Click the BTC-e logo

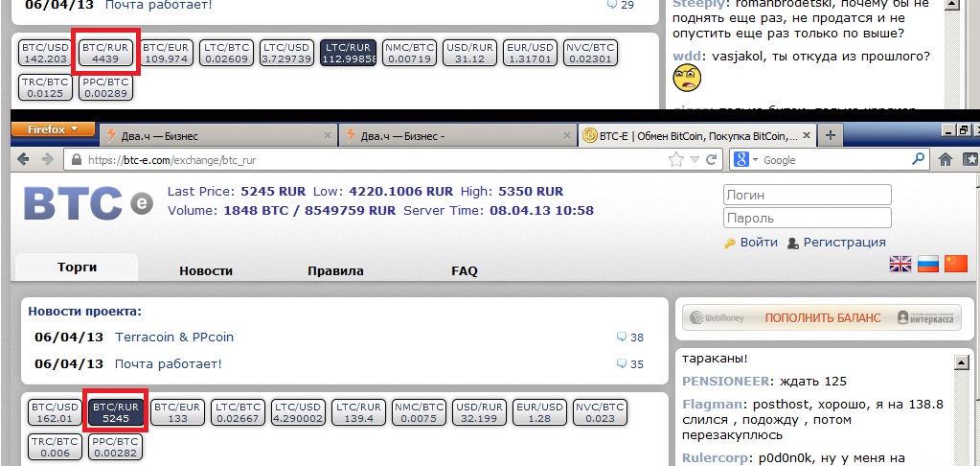pyautogui.click(x=88, y=202)
